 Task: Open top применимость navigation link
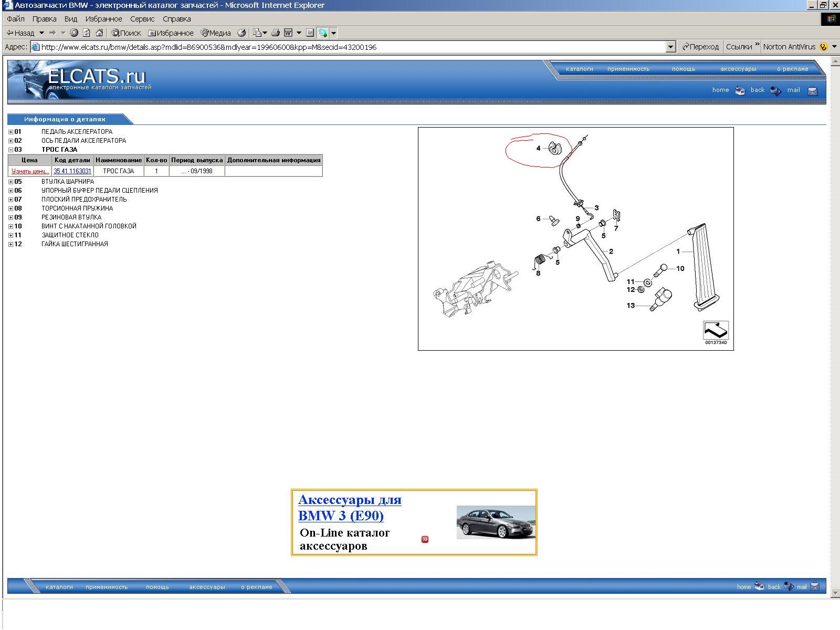coord(628,69)
